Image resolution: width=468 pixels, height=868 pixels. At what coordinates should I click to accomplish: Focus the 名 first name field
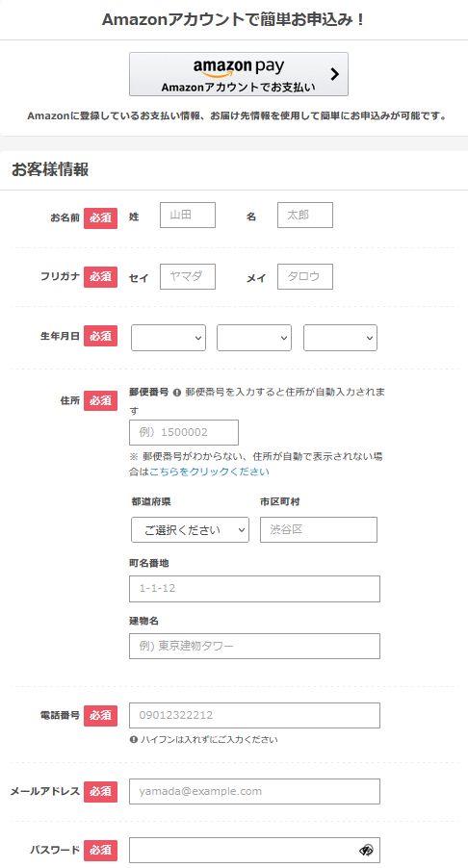click(305, 215)
